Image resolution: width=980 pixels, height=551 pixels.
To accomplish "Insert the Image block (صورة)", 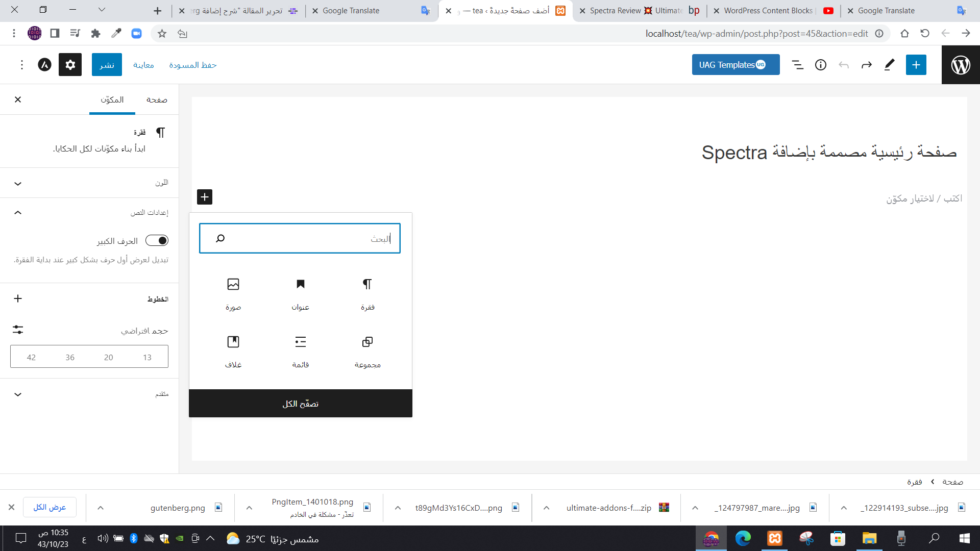I will (x=233, y=295).
